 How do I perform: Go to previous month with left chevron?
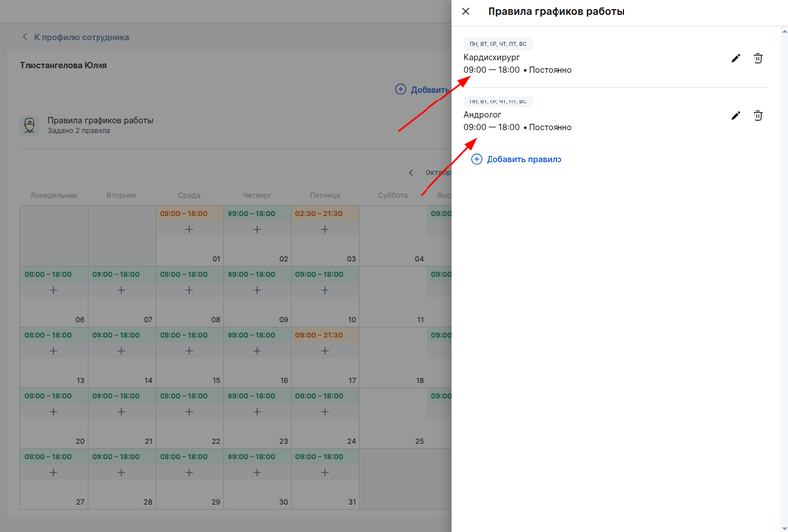click(411, 173)
